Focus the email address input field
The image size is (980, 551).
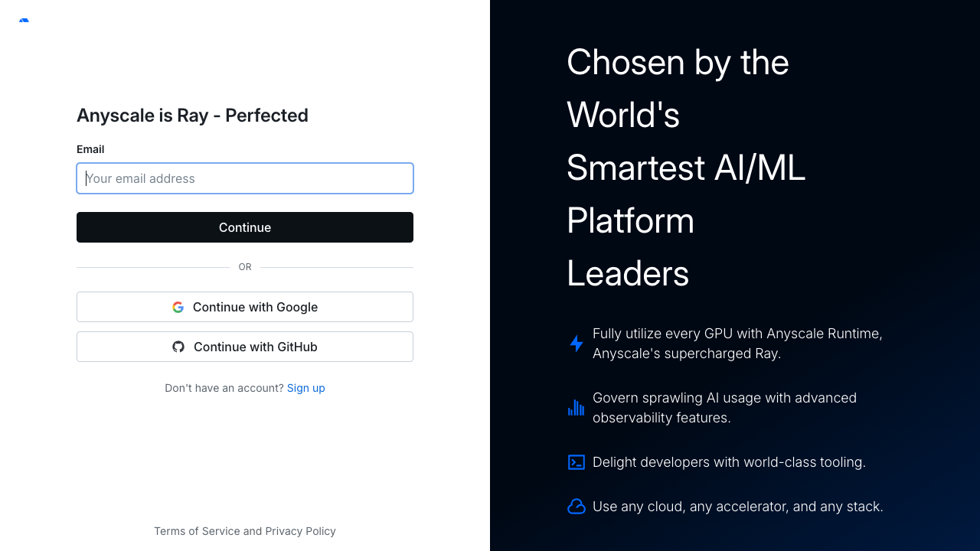tap(245, 178)
